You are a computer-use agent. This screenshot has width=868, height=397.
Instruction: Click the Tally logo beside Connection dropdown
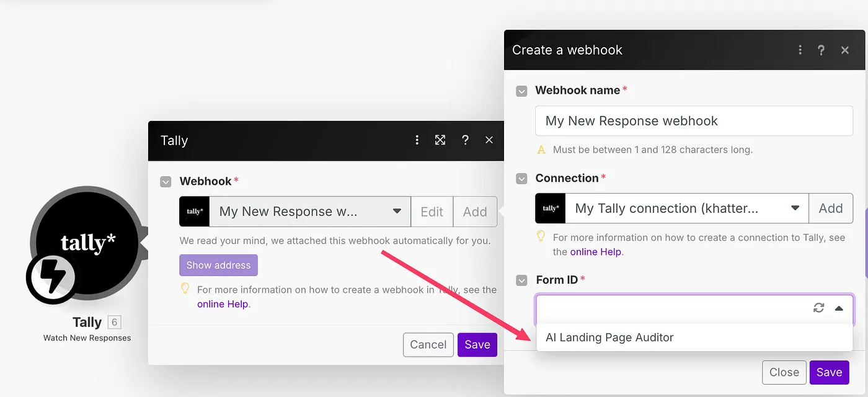[x=551, y=208]
